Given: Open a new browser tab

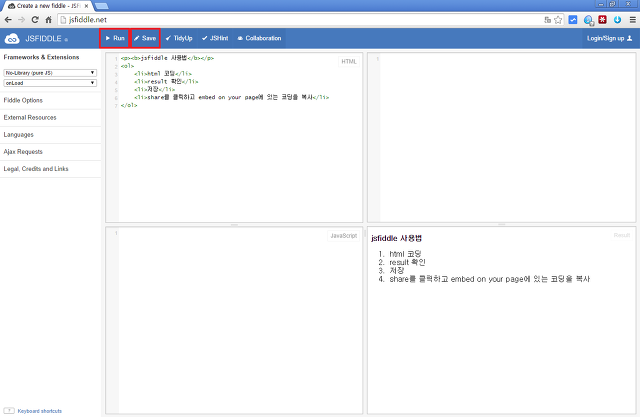Looking at the screenshot, I should click(102, 6).
